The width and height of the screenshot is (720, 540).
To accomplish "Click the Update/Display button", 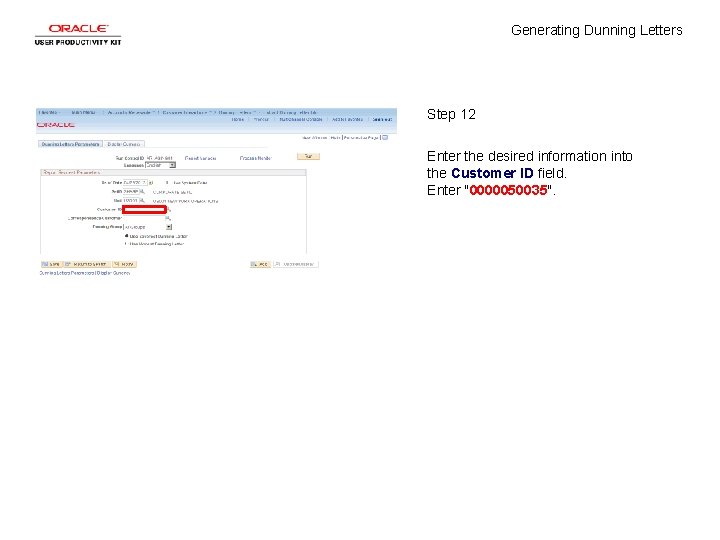I will click(295, 264).
